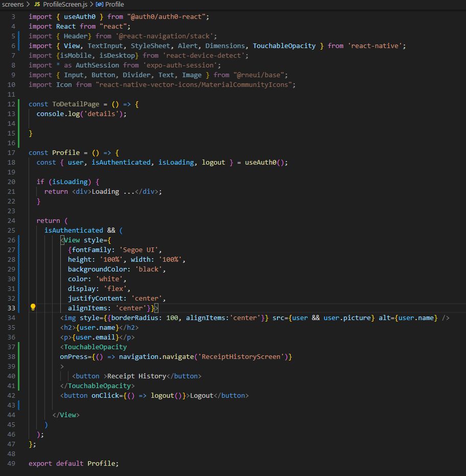Click 'isLoading' inside the if condition

tap(70, 182)
